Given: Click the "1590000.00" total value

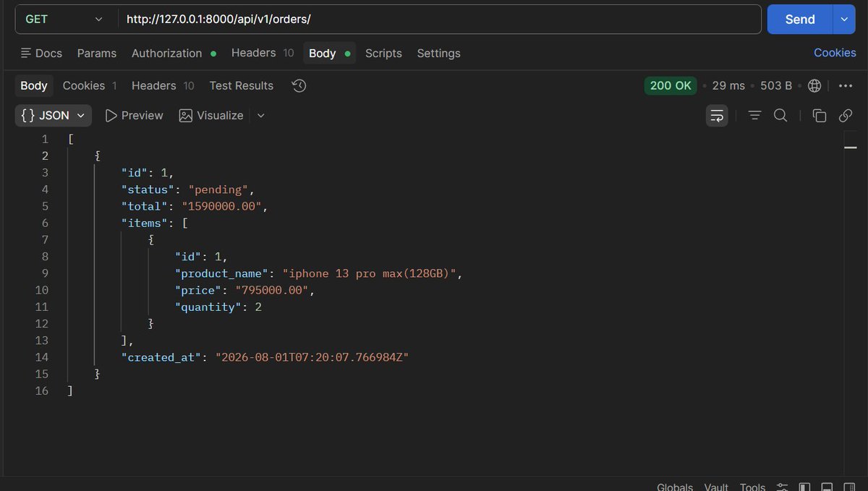Looking at the screenshot, I should coord(221,206).
